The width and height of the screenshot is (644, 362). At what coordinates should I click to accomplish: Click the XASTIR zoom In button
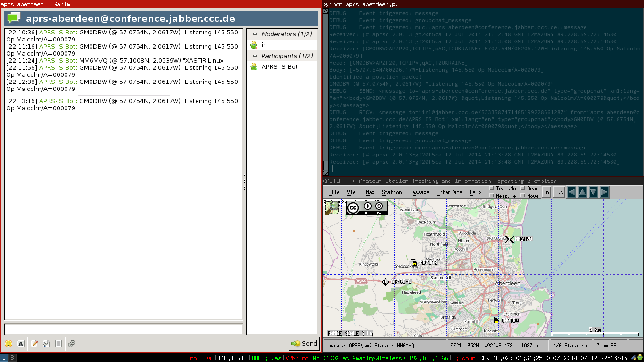tap(546, 192)
